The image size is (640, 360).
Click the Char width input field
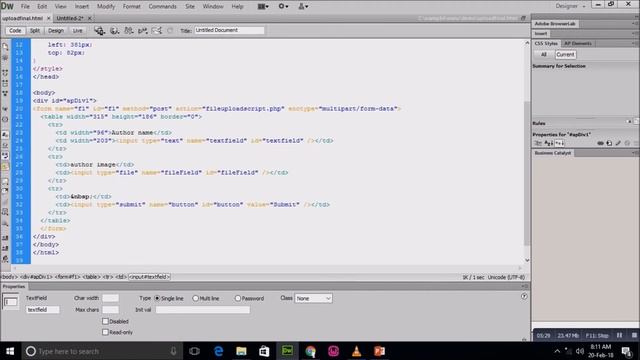[x=110, y=298]
